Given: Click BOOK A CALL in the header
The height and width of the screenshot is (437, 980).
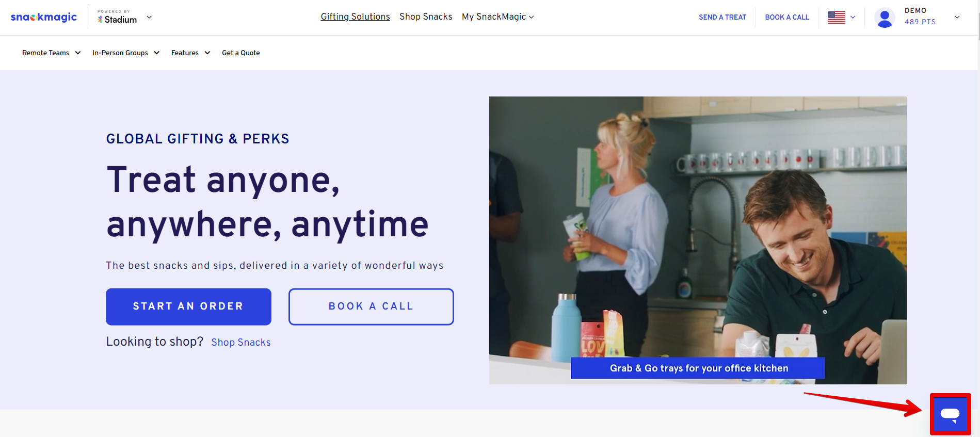Looking at the screenshot, I should (x=787, y=17).
